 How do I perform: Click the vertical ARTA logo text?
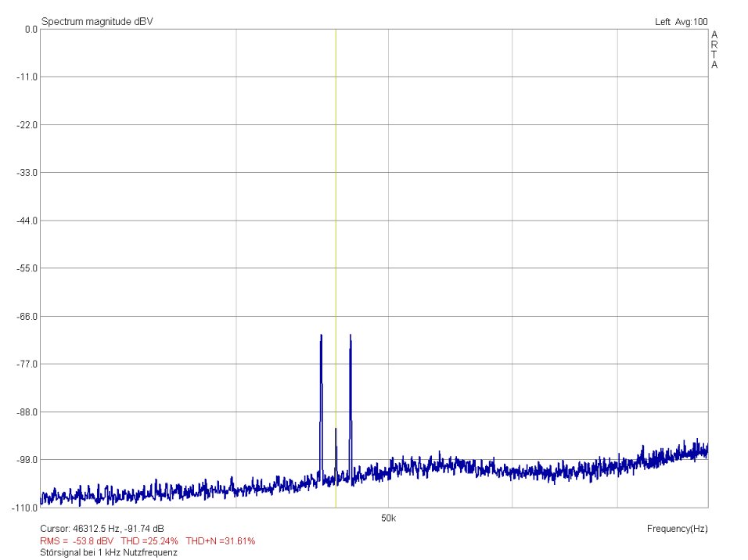coord(714,50)
